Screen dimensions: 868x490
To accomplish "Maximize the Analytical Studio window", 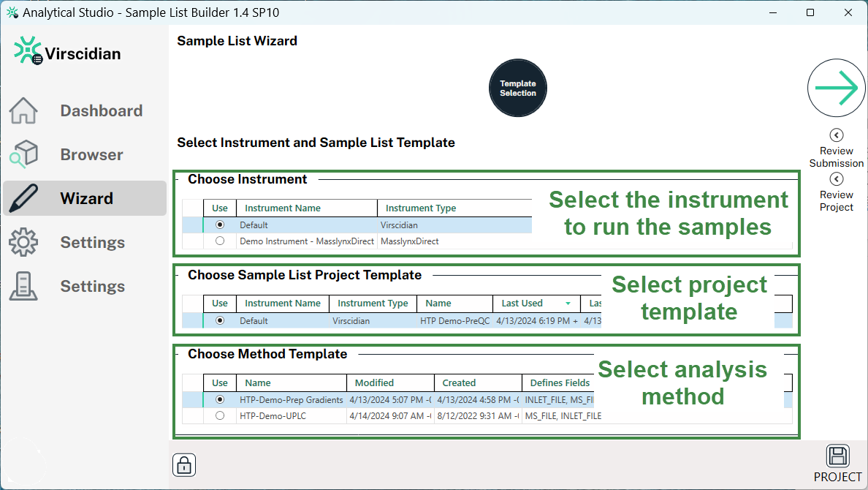I will 810,12.
